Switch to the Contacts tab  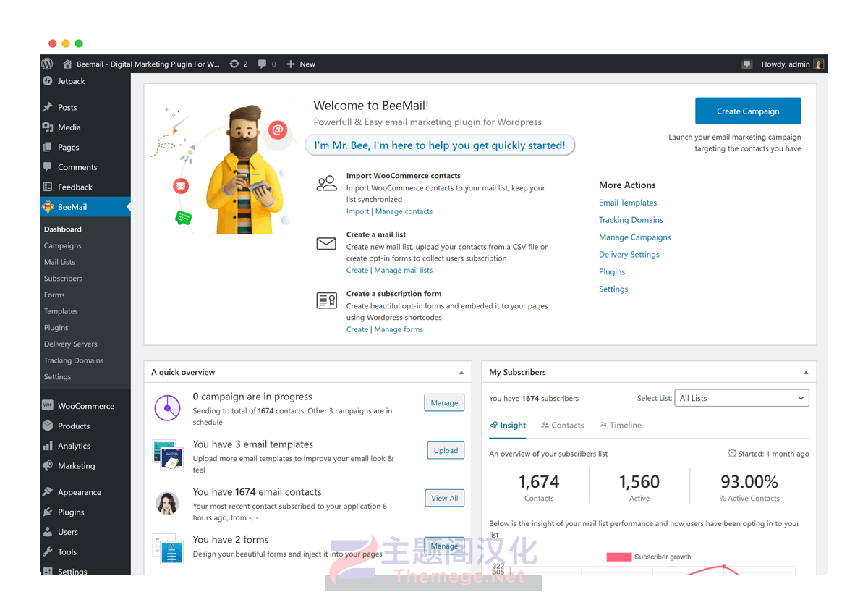tap(562, 426)
